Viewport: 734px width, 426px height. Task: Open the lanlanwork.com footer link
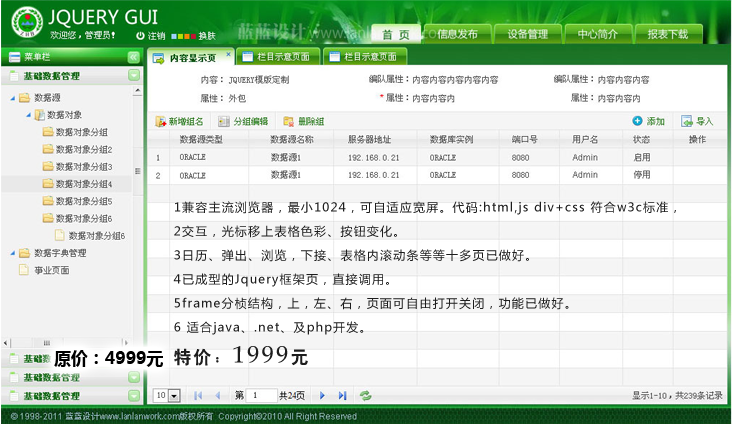point(139,417)
